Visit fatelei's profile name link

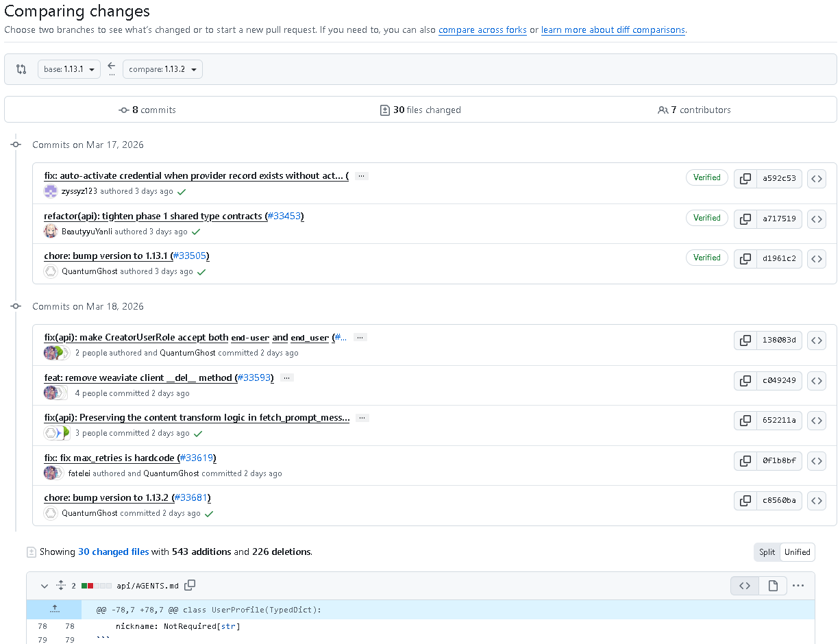(79, 473)
